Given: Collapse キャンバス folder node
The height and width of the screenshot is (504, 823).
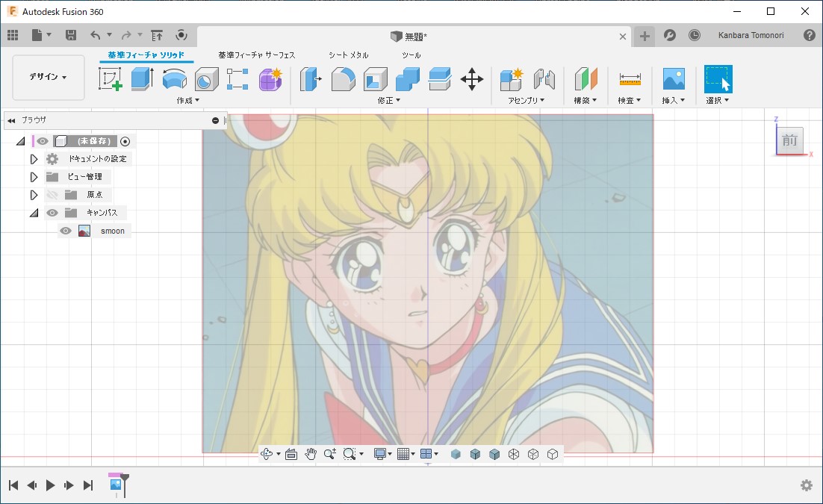Looking at the screenshot, I should (34, 213).
